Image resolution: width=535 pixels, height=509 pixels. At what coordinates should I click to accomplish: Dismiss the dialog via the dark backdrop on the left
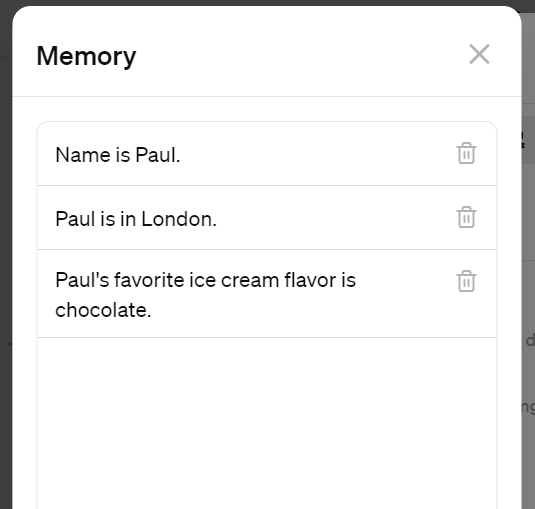click(6, 254)
